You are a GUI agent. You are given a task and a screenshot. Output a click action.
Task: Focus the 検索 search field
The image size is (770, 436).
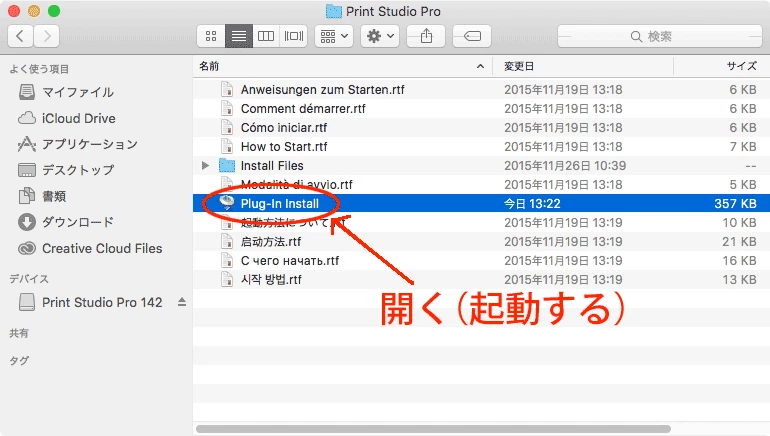point(660,36)
